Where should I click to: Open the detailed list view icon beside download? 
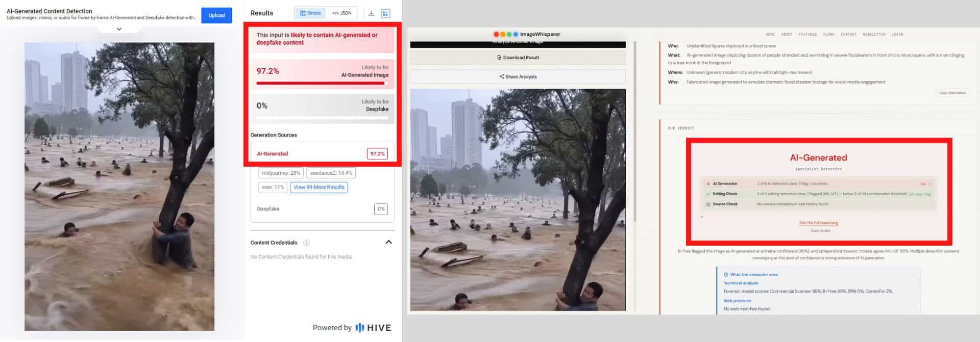[385, 13]
